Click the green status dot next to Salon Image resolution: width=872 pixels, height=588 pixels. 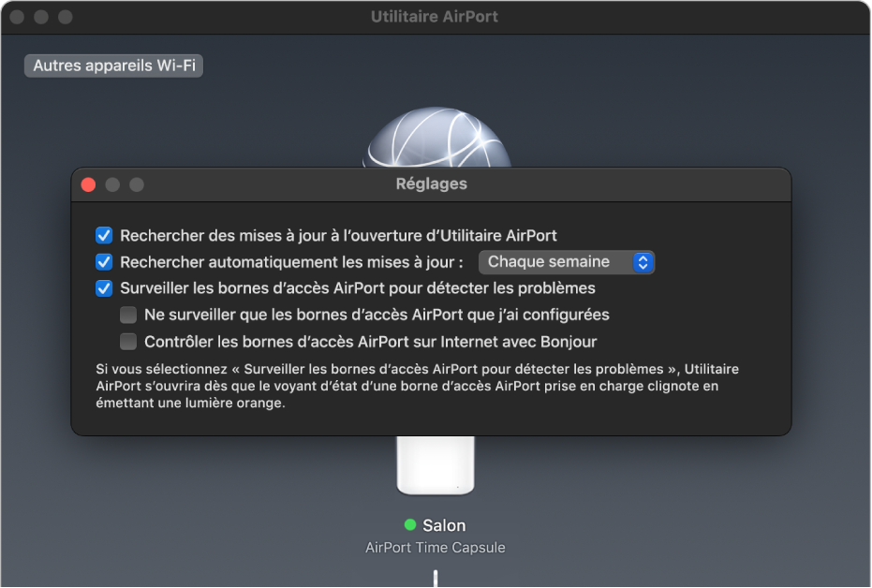pos(410,524)
